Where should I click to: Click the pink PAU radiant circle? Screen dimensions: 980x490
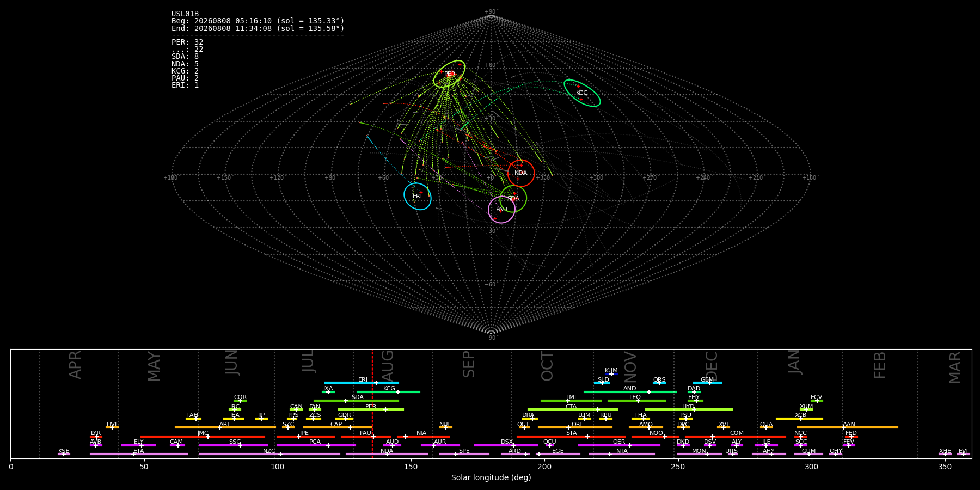point(501,210)
